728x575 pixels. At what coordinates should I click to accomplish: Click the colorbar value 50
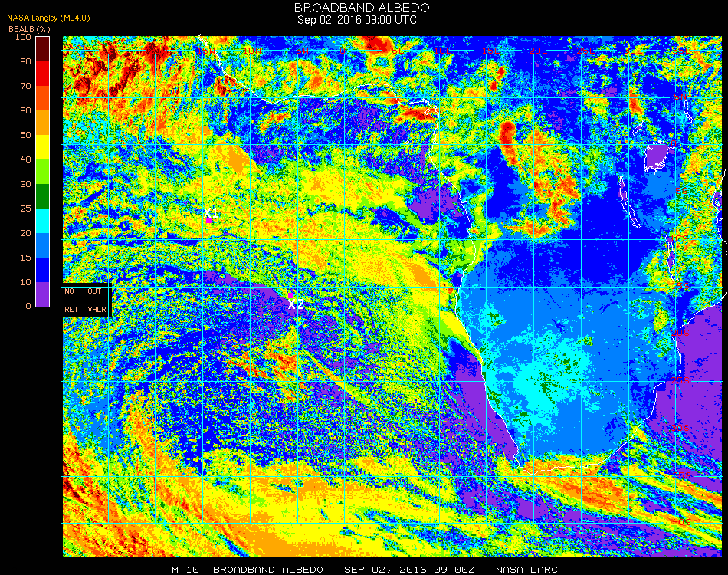(x=25, y=135)
